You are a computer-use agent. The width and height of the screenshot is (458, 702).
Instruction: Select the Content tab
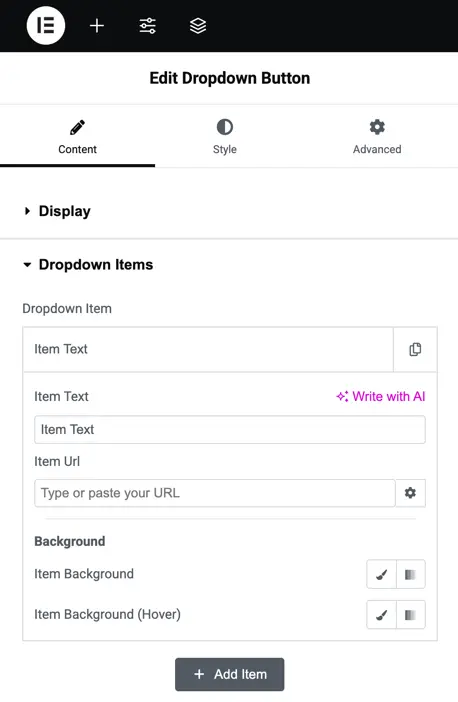(x=77, y=137)
